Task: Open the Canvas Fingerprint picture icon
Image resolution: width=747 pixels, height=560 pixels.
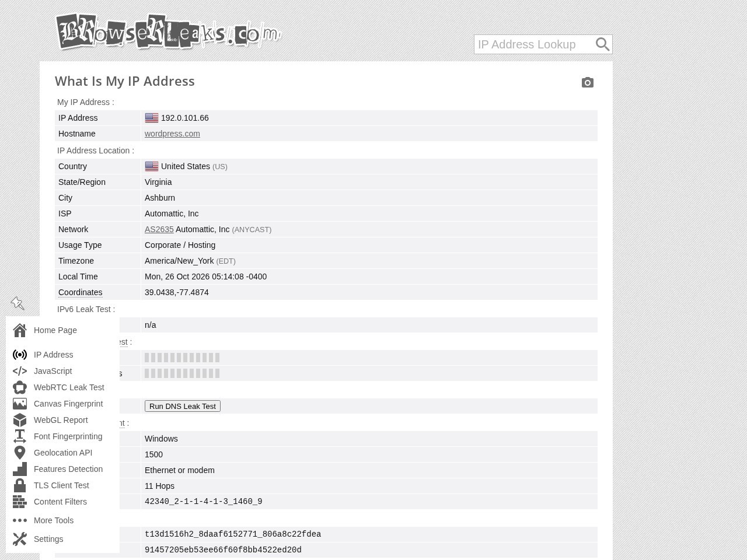Action: point(20,404)
